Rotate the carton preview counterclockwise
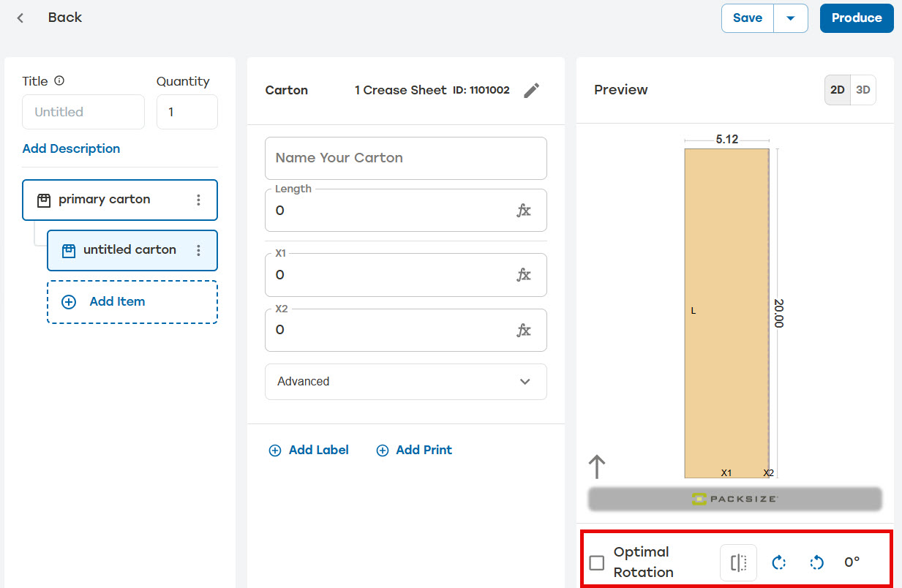 [x=816, y=562]
